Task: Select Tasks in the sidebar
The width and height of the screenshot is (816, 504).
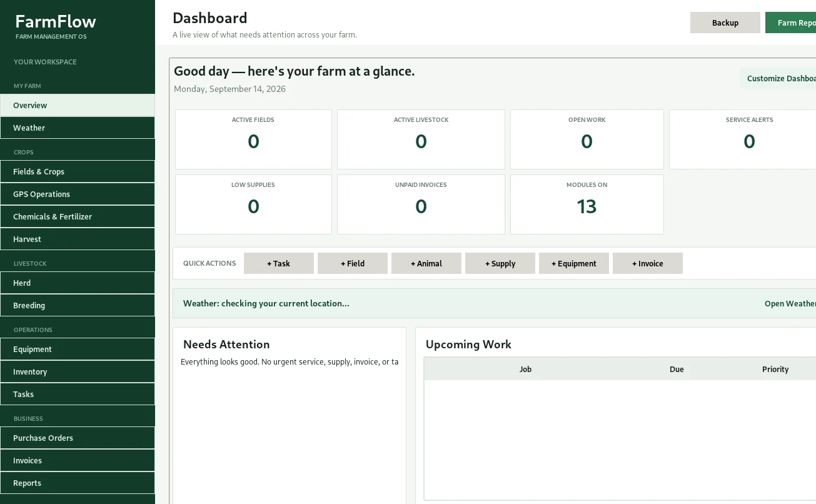Action: (78, 394)
